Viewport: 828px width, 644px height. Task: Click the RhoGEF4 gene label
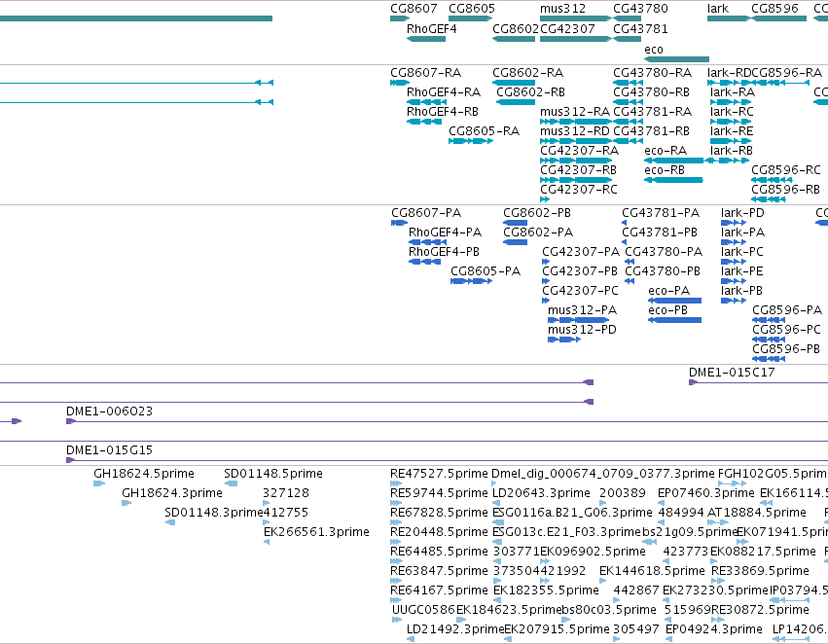tap(431, 29)
